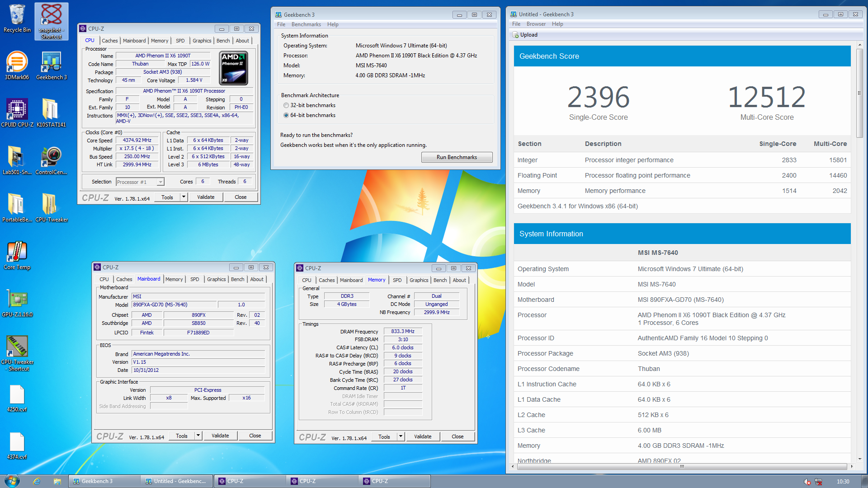Switch to Geekbench 3 taskbar button

(x=104, y=481)
